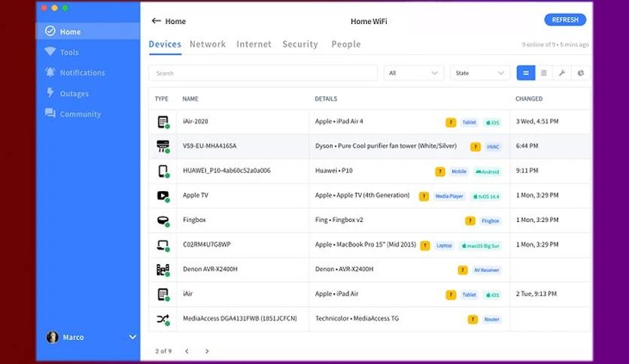Focus the device Search field
The height and width of the screenshot is (364, 629).
263,73
